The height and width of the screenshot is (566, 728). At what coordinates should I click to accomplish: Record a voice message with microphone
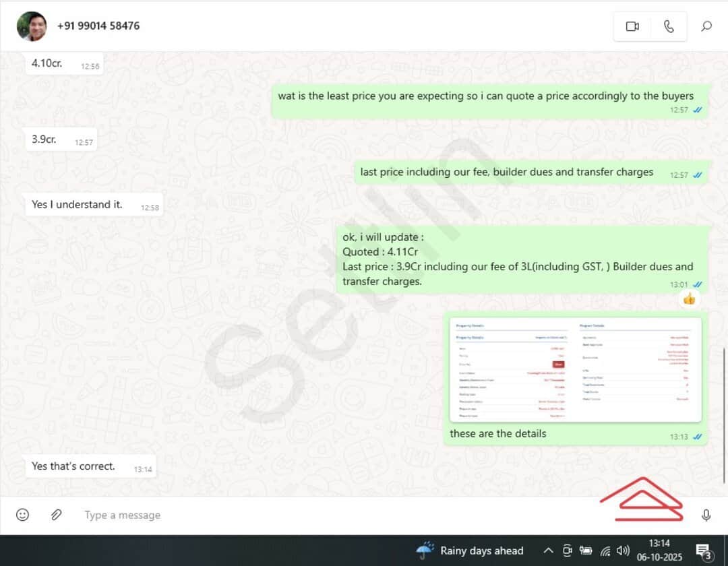[706, 515]
